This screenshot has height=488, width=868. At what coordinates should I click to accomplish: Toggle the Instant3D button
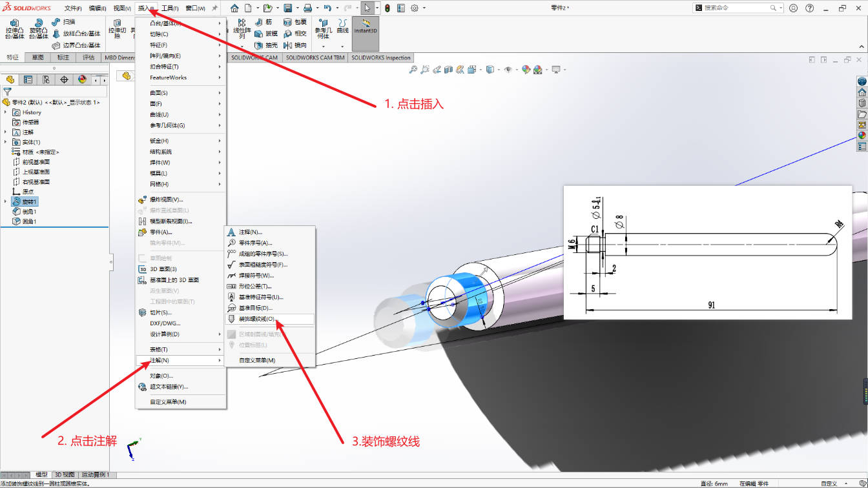click(366, 32)
